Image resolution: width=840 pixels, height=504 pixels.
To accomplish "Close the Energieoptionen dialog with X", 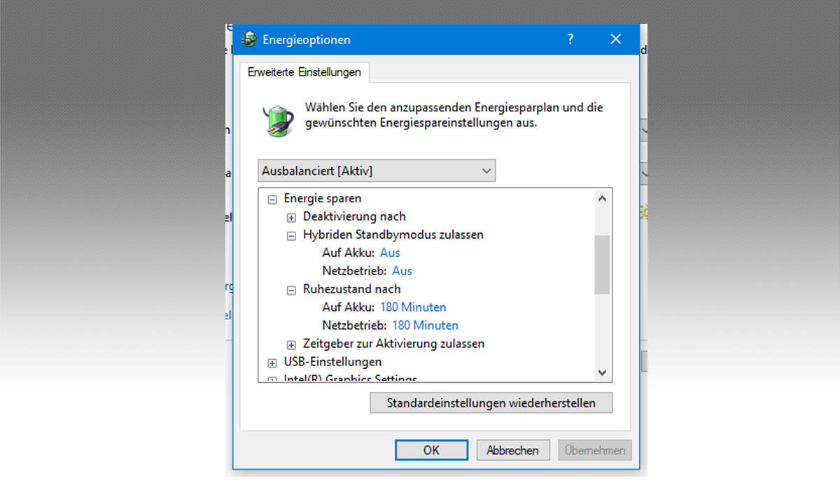I will 616,39.
